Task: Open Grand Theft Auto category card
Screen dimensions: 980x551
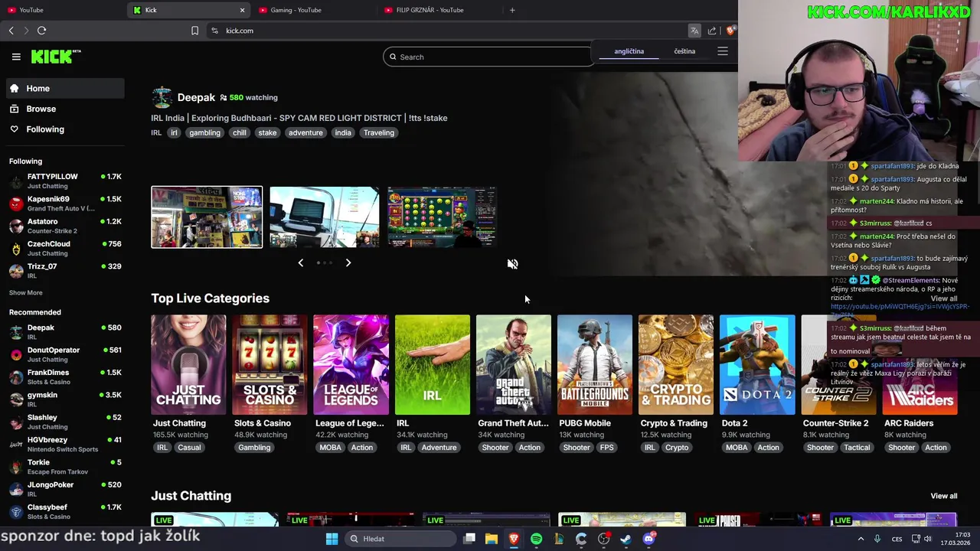Action: [513, 365]
